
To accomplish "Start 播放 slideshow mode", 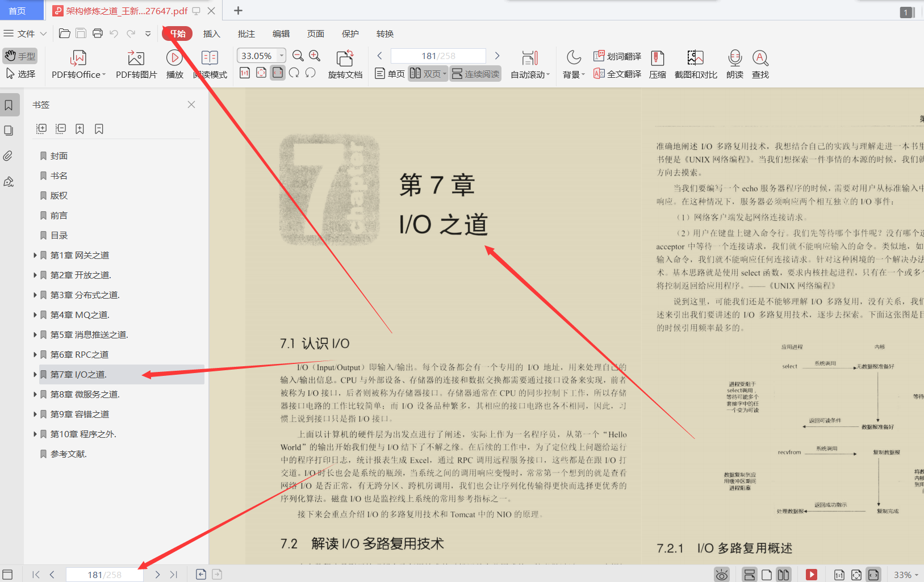I will pos(174,65).
